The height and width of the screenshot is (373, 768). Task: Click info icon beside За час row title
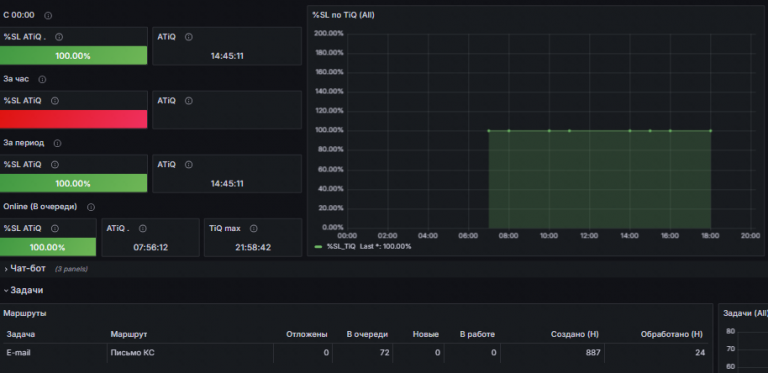click(x=42, y=79)
